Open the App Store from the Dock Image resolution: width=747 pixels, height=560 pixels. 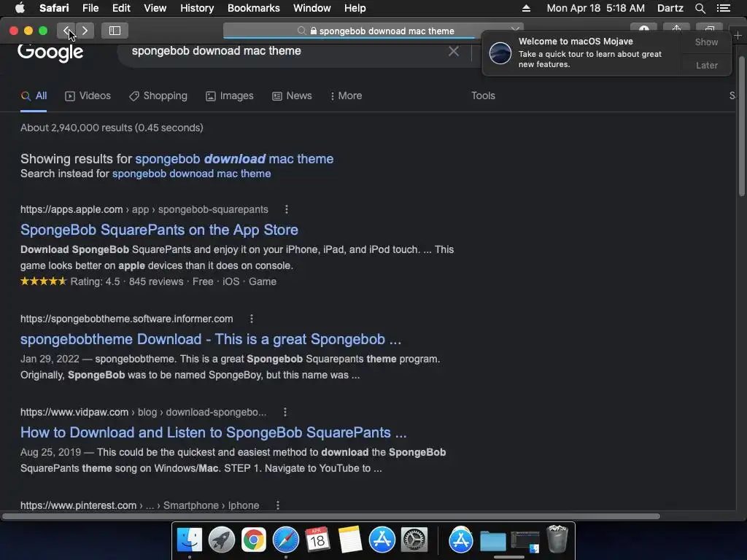(x=382, y=540)
